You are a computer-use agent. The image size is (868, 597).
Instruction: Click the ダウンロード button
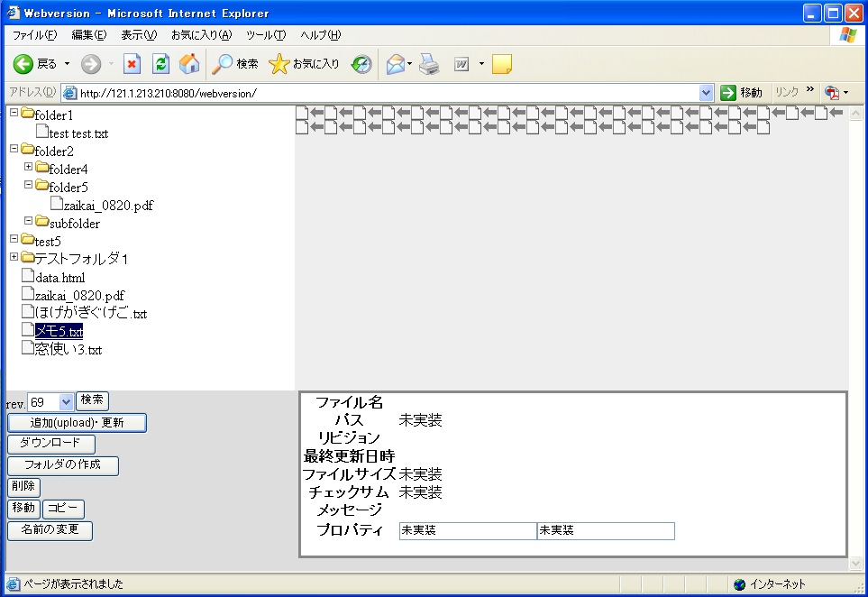[51, 444]
